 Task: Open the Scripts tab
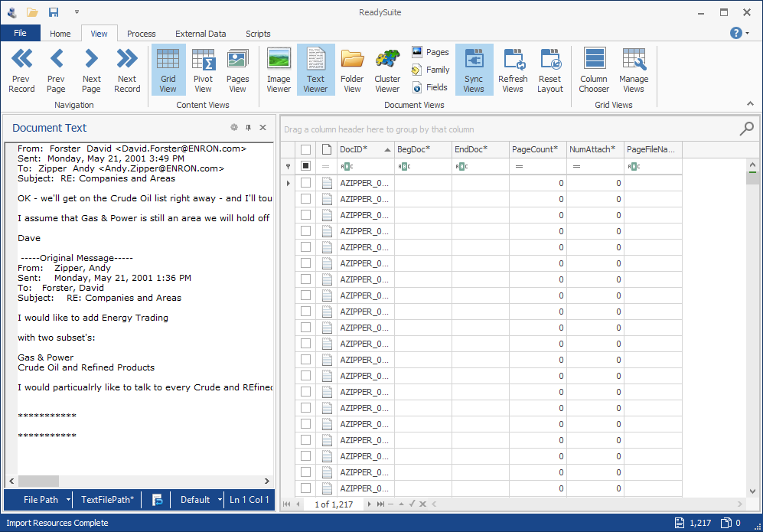tap(258, 34)
